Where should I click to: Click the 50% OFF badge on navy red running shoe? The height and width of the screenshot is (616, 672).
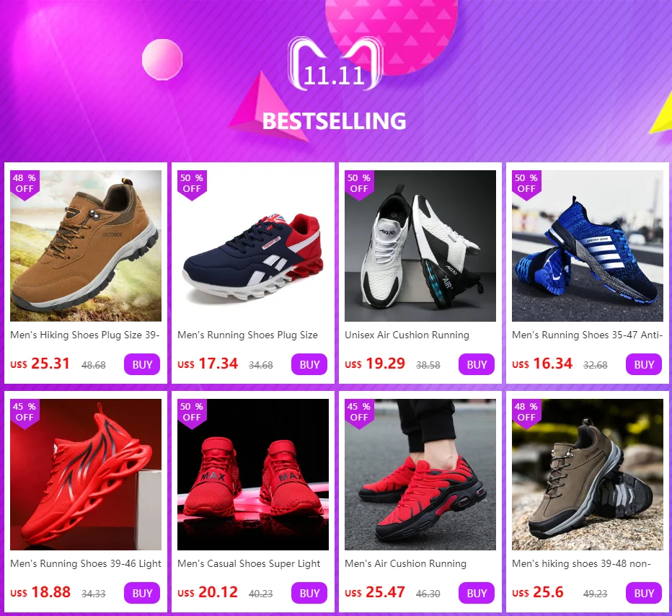pos(192,185)
